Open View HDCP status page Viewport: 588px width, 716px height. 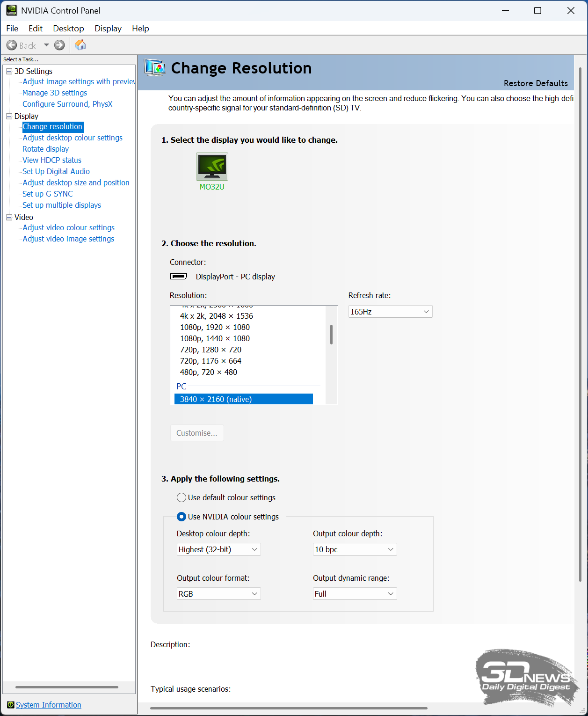pyautogui.click(x=52, y=160)
